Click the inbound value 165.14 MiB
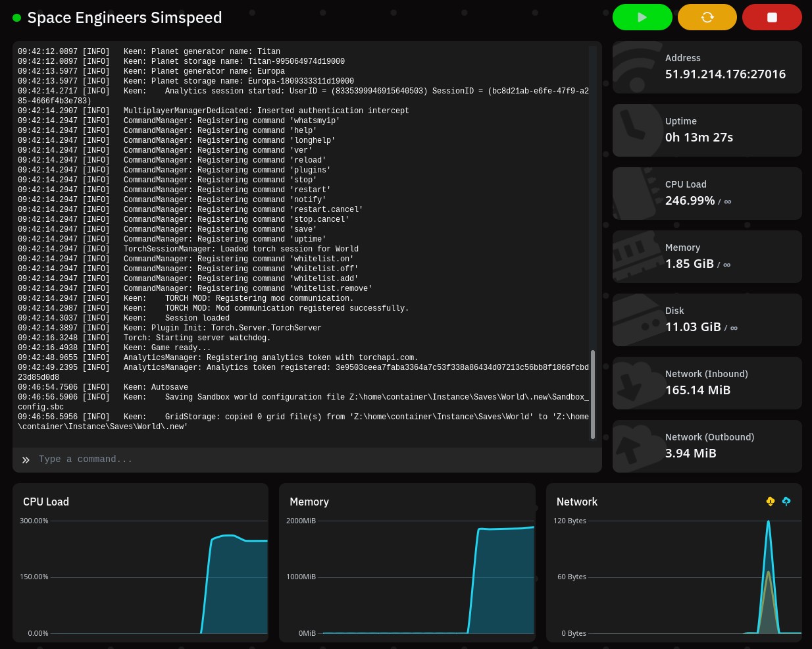 click(698, 390)
